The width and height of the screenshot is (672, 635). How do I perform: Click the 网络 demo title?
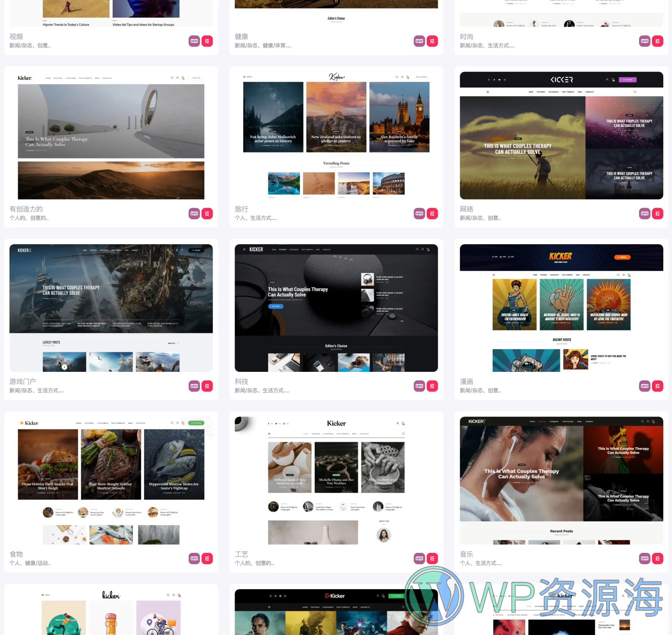pos(467,209)
